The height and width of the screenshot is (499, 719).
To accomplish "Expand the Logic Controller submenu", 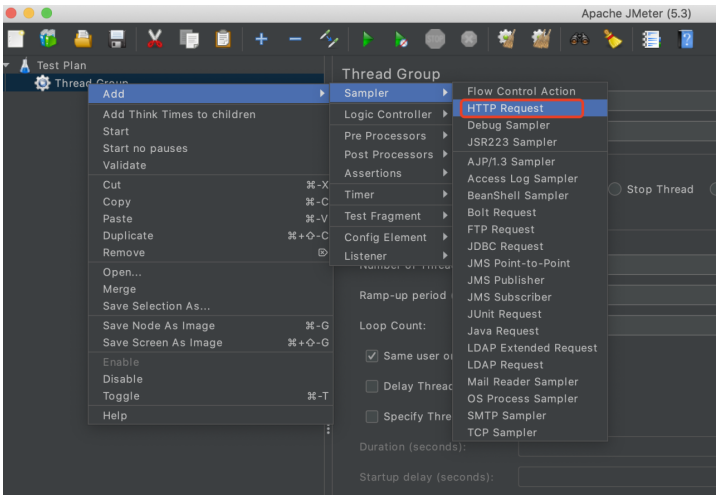I will [x=391, y=114].
